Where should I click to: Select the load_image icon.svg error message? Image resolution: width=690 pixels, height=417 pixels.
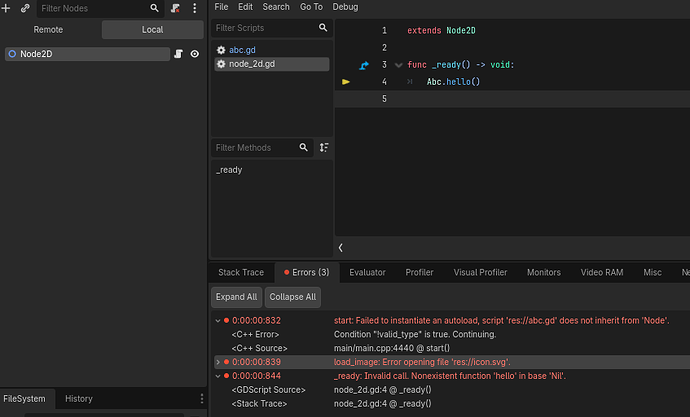tap(422, 362)
